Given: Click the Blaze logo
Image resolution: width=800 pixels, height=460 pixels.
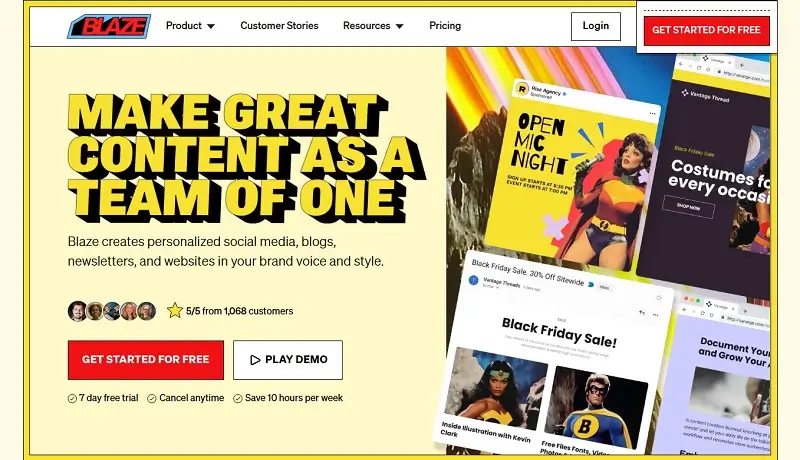Looking at the screenshot, I should point(109,26).
